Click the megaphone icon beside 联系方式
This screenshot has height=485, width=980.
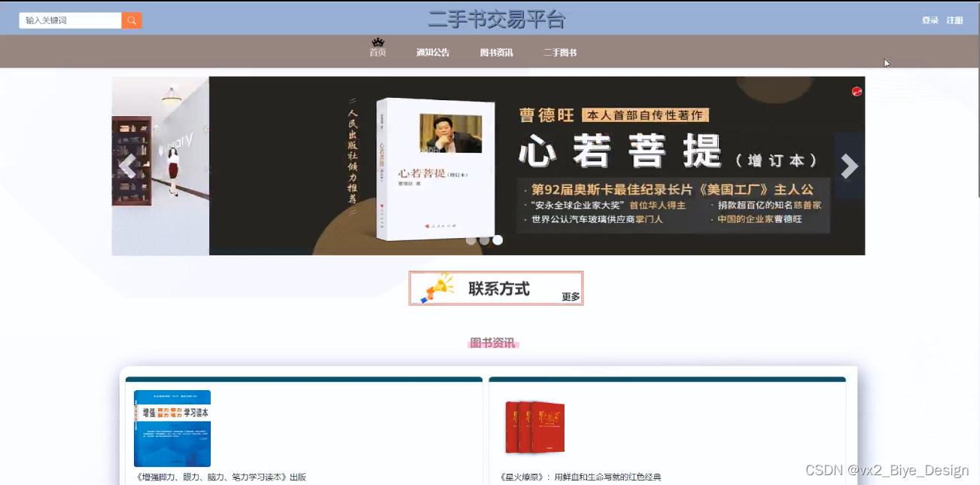(437, 288)
